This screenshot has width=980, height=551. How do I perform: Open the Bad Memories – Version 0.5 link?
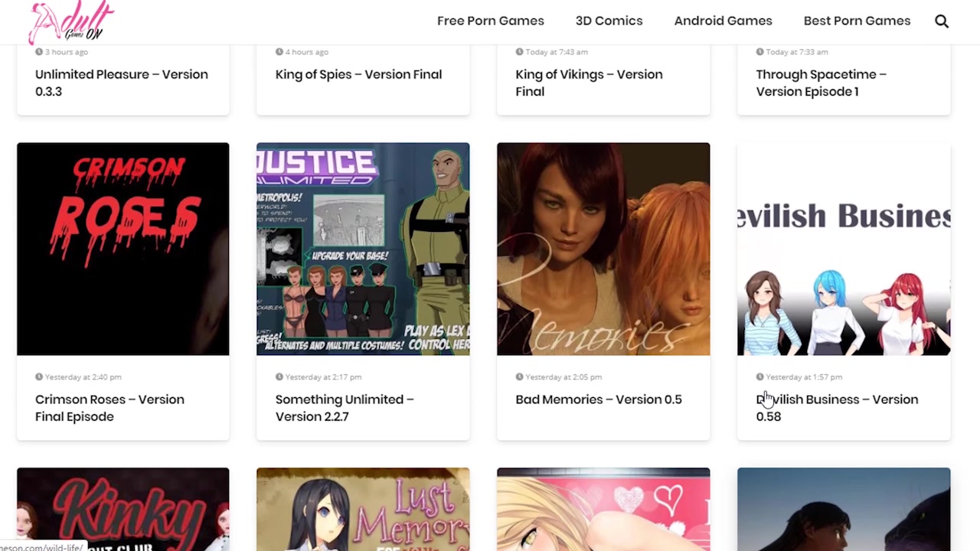pos(598,399)
